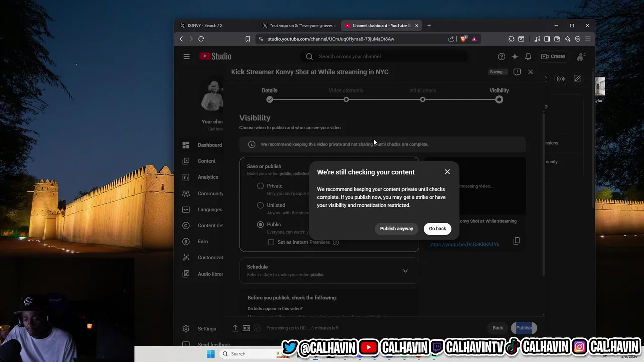
Task: Click the channel profile picture thumbnail
Action: click(x=212, y=96)
